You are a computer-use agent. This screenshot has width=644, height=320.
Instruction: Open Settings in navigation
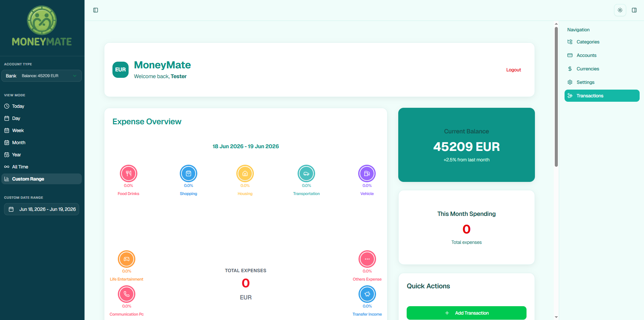[x=602, y=82]
